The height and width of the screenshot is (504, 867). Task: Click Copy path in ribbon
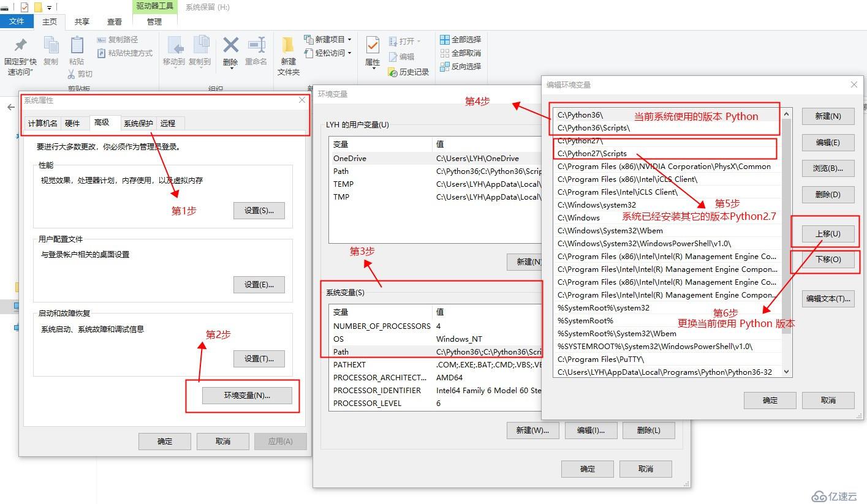point(118,40)
